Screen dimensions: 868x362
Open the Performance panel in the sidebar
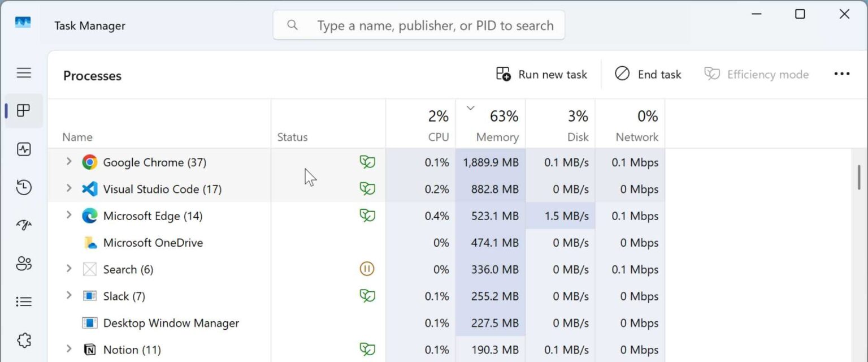[23, 149]
